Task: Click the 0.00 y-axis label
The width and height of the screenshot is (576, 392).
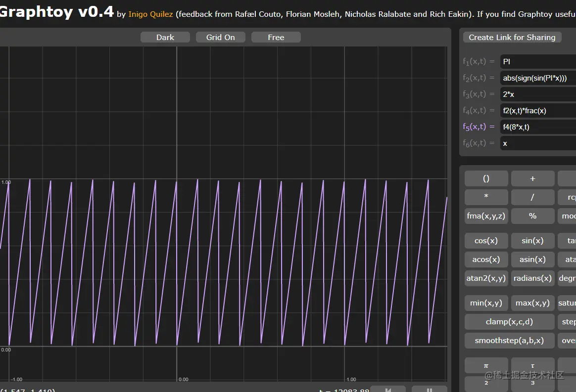Action: click(x=6, y=350)
